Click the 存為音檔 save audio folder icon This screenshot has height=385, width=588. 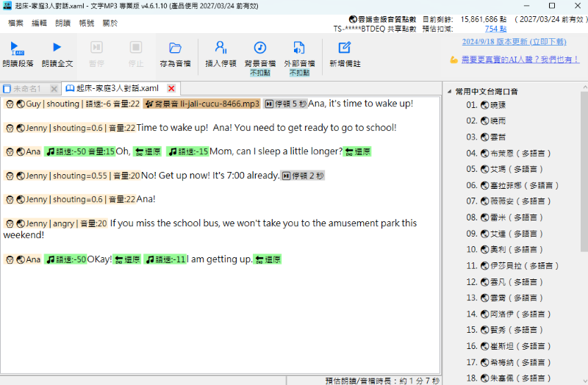tap(175, 48)
